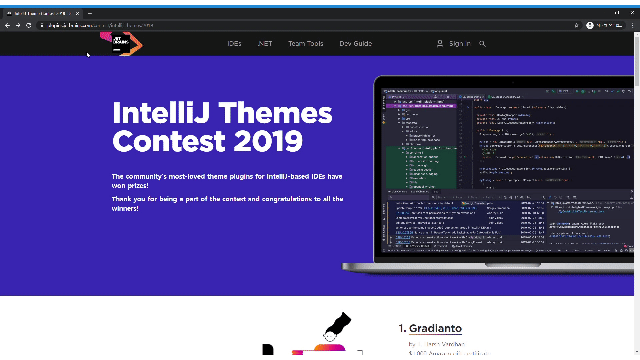The image size is (640, 360).
Task: Click the page vertical scrollbar thumb
Action: click(637, 61)
